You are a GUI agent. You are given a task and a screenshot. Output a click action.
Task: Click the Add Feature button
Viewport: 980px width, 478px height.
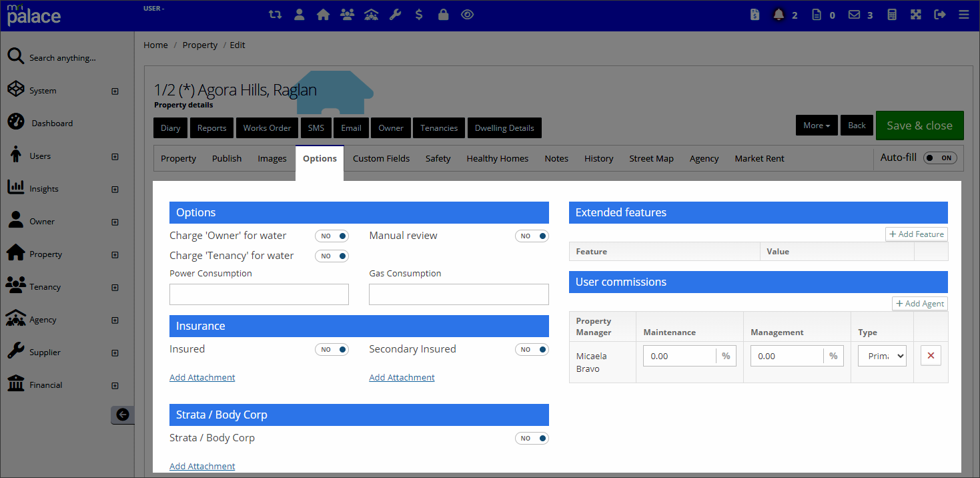pos(917,234)
